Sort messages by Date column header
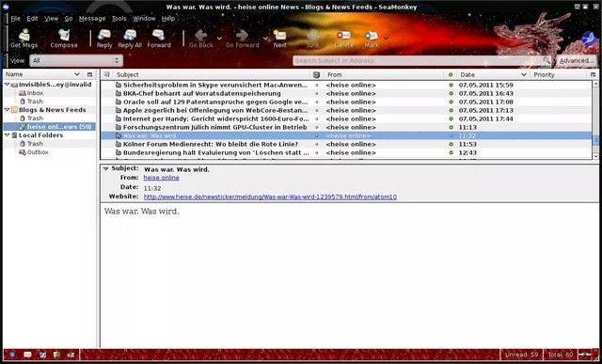Screen dimensions: 602x364 coord(493,74)
